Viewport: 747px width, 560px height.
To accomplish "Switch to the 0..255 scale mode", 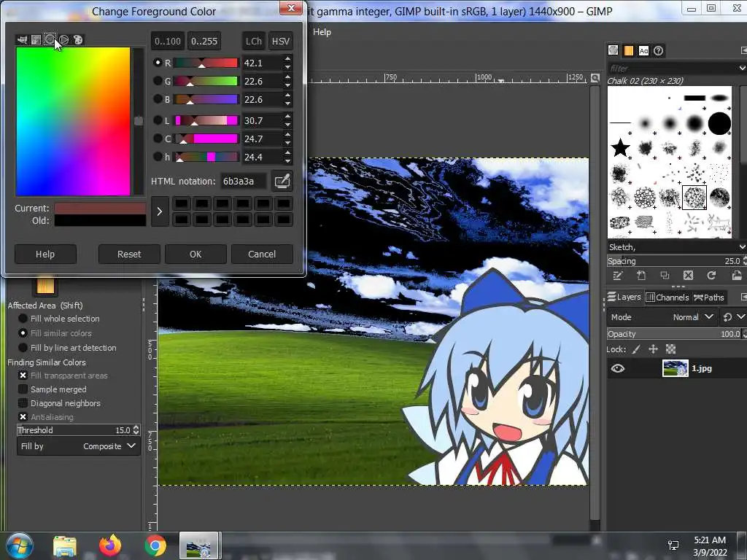I will coord(204,41).
